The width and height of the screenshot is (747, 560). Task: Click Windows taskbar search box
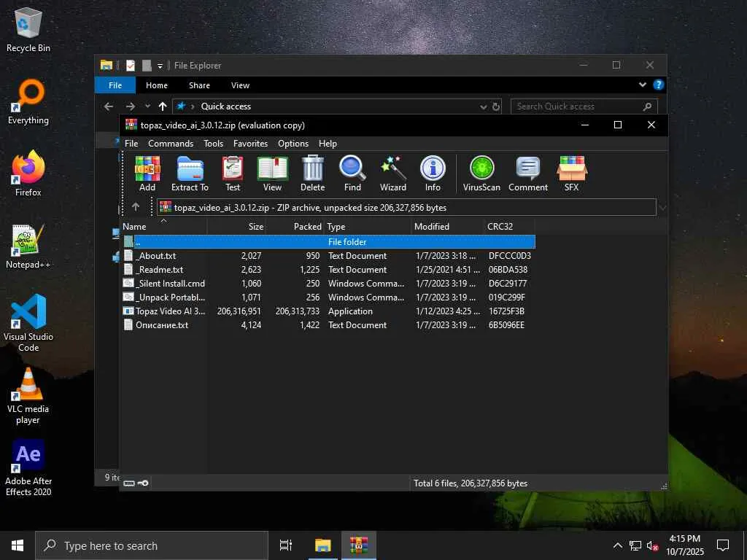[x=152, y=545]
